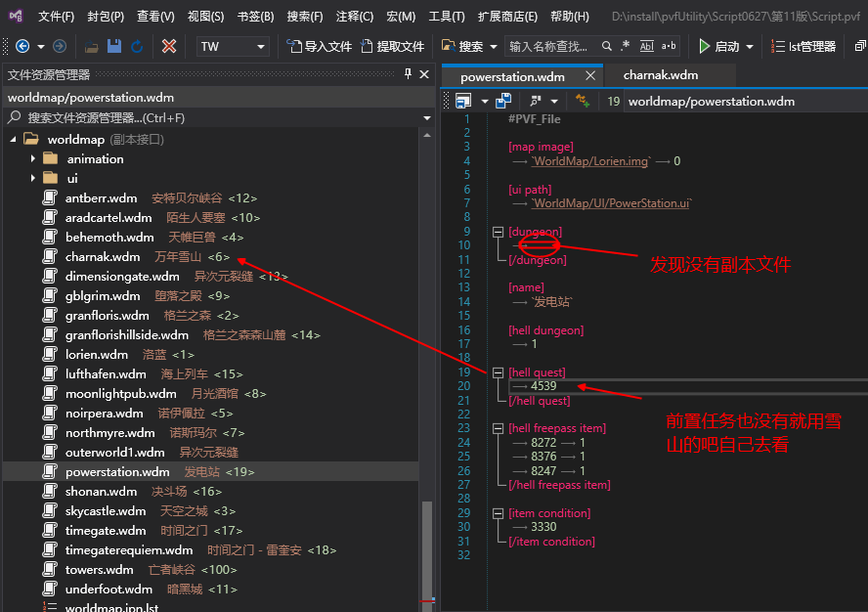Viewport: 868px width, 612px height.
Task: Click the editor save-view icon
Action: [463, 101]
